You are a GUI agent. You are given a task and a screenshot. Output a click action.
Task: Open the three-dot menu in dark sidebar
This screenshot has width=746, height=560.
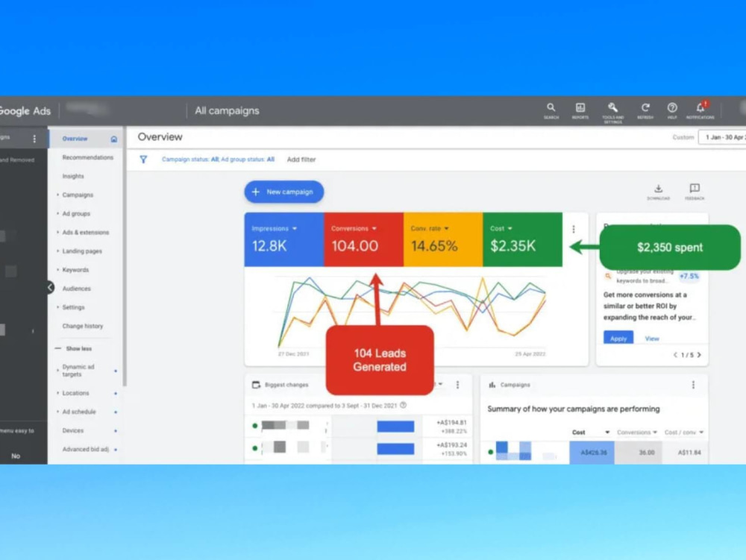tap(34, 139)
